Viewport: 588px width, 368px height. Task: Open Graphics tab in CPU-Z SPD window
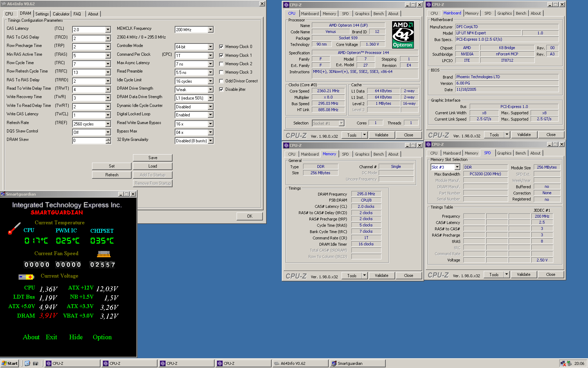pyautogui.click(x=504, y=153)
